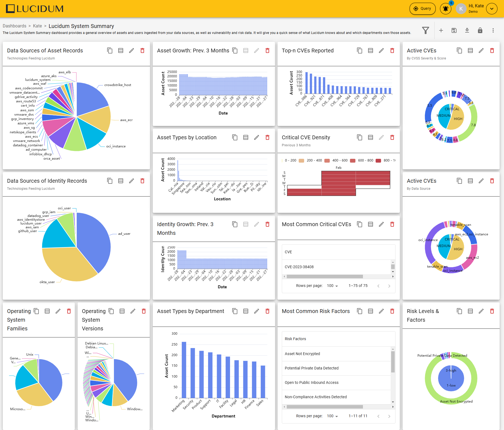Delete the Asset Growth Prev. 3 Months chart
504x430 pixels.
(267, 50)
